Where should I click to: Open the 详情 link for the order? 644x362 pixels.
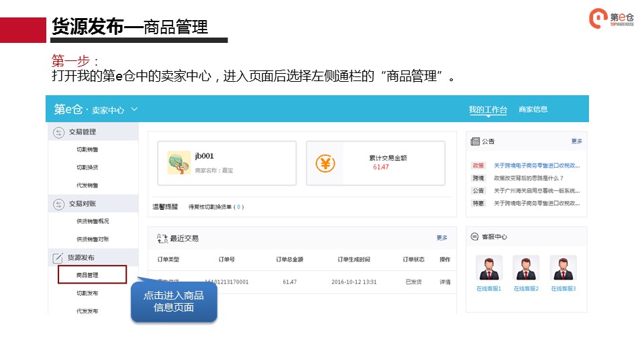pyautogui.click(x=445, y=282)
